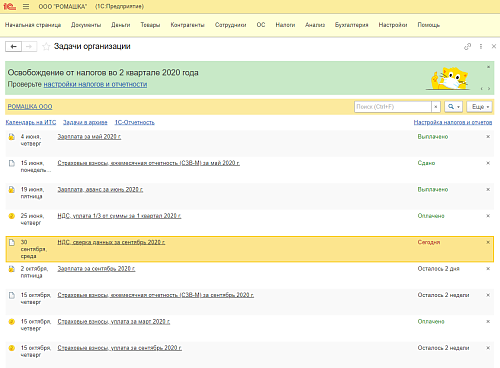This screenshot has width=500, height=368.
Task: Click document icon of СЗВ-М май row
Action: pos(12,163)
